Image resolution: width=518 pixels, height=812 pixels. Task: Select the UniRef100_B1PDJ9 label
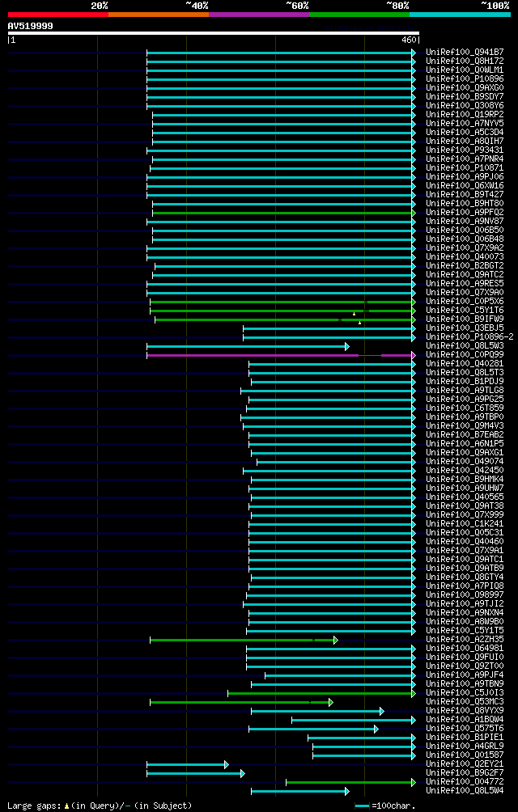(465, 381)
